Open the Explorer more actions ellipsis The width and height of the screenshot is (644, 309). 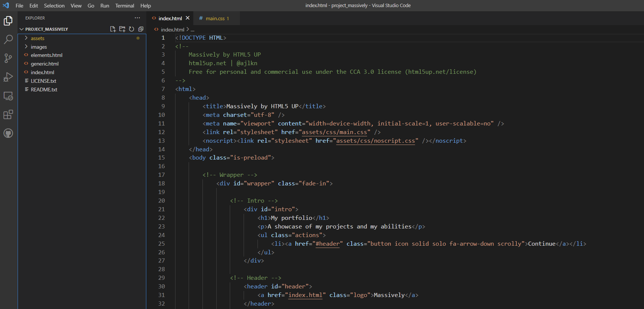(137, 18)
